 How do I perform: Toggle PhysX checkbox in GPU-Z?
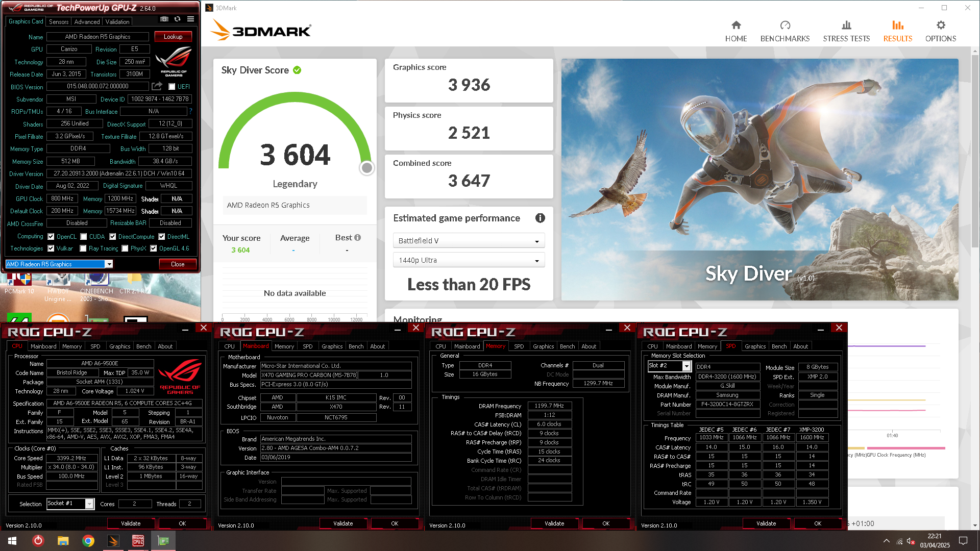(125, 248)
